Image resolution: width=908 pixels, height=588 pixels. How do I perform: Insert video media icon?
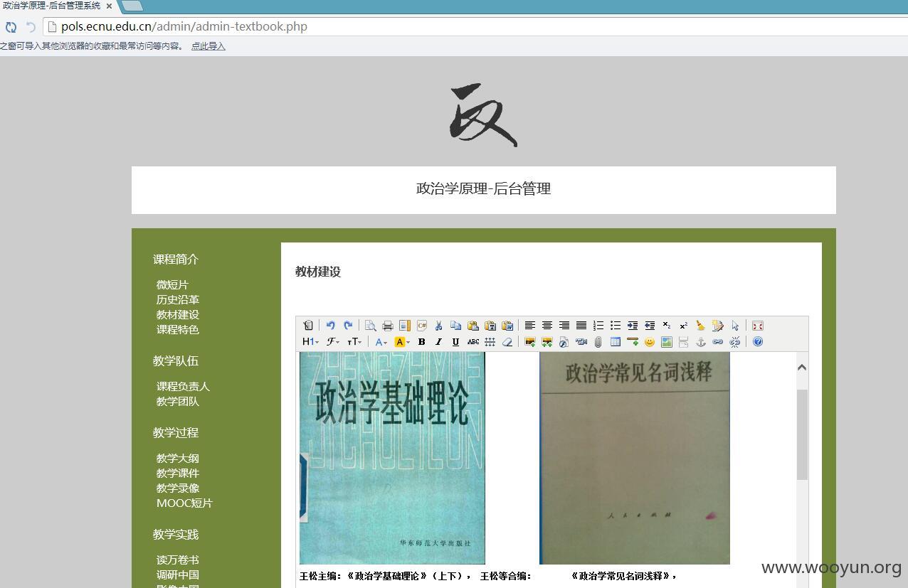click(x=581, y=342)
